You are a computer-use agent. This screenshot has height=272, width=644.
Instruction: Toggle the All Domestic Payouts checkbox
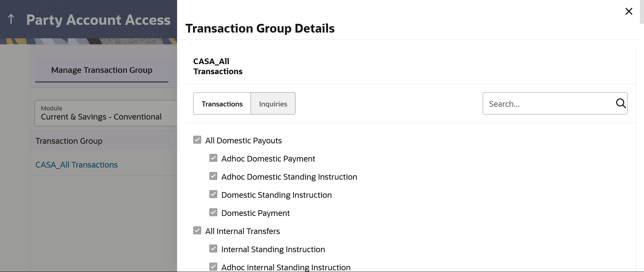pos(197,140)
